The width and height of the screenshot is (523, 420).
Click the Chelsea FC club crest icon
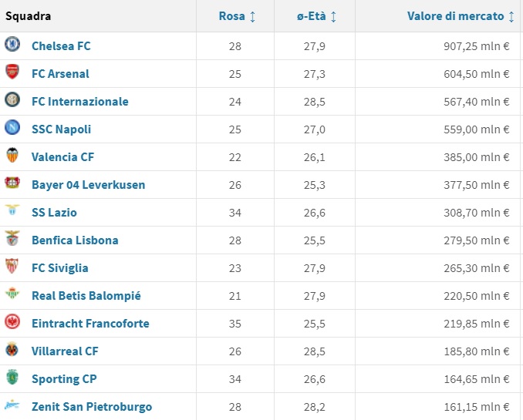[12, 45]
